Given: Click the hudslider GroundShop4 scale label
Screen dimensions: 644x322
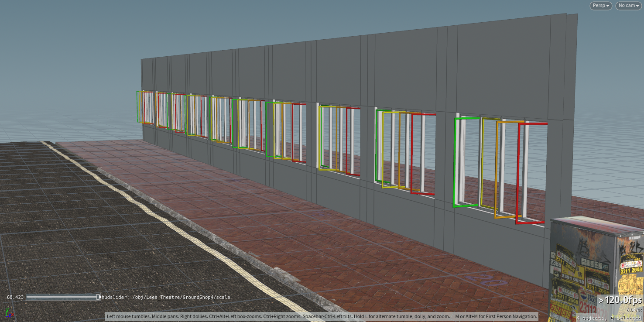Looking at the screenshot, I should tap(166, 297).
